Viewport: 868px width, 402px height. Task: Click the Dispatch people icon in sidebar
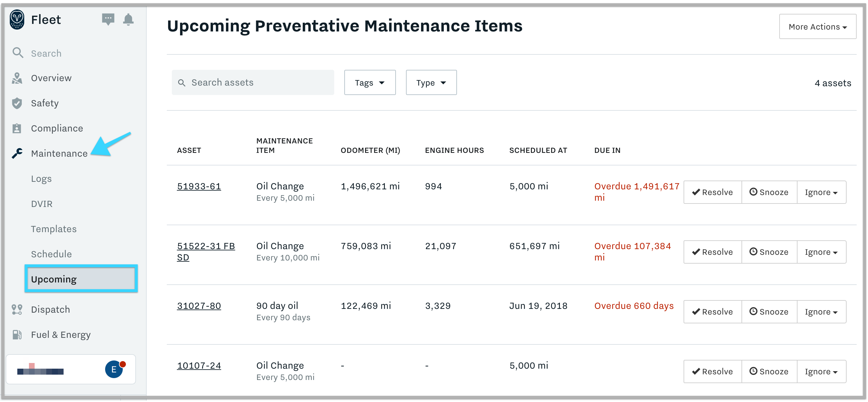(17, 309)
